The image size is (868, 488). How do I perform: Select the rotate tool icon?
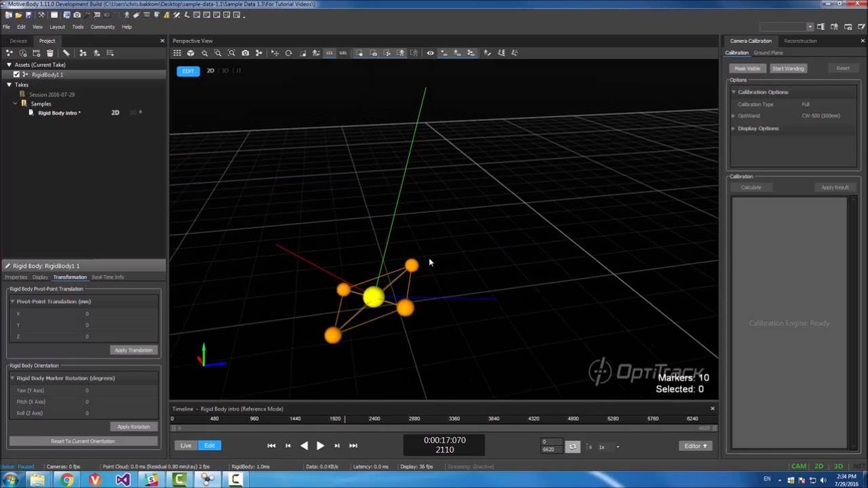[288, 53]
